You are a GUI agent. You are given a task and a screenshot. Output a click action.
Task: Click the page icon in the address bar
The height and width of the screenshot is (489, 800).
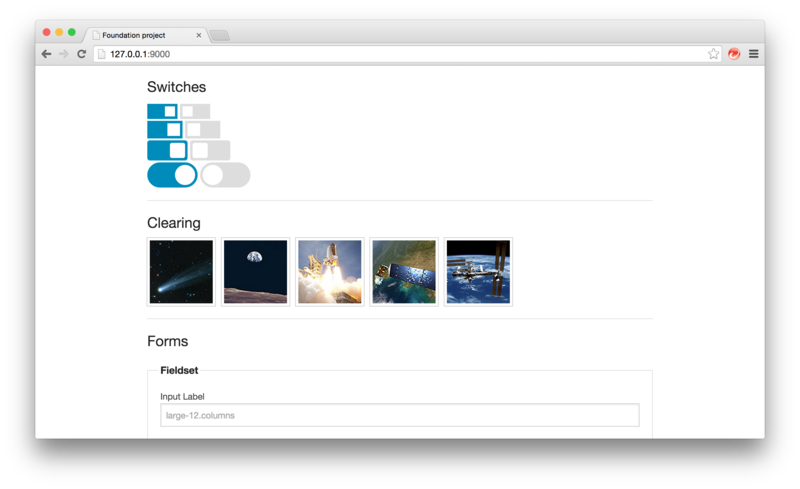click(102, 54)
